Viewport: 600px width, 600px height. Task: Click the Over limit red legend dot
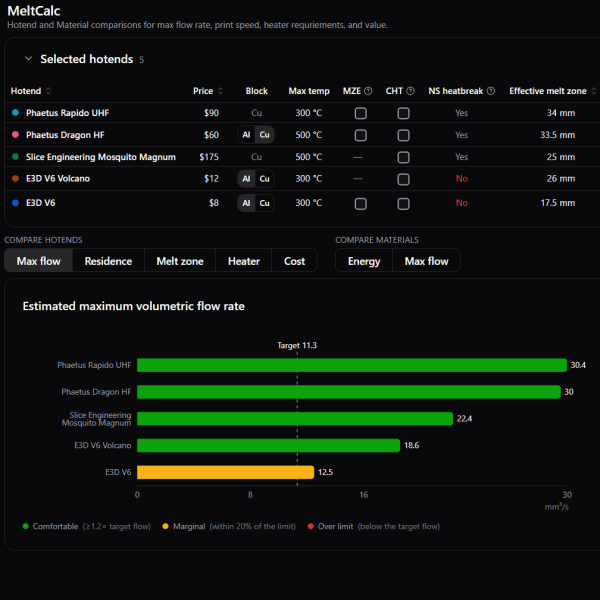coord(311,526)
